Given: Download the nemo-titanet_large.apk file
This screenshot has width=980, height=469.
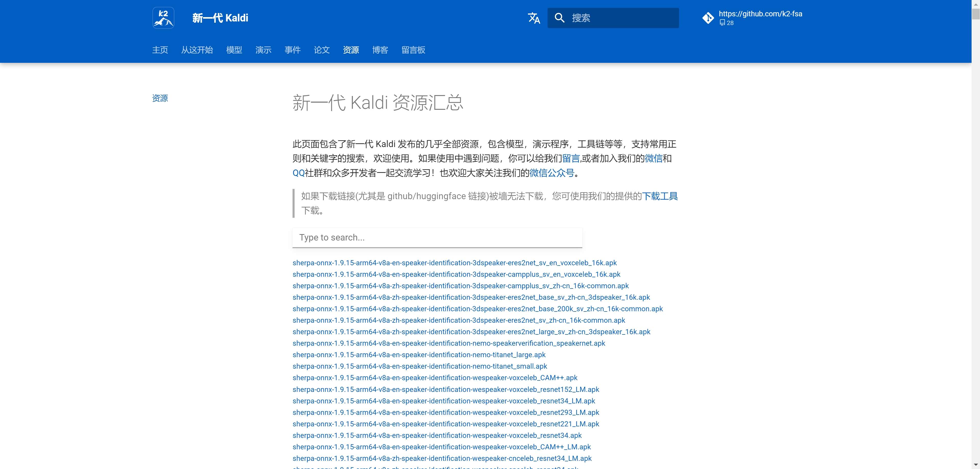Looking at the screenshot, I should [x=419, y=355].
